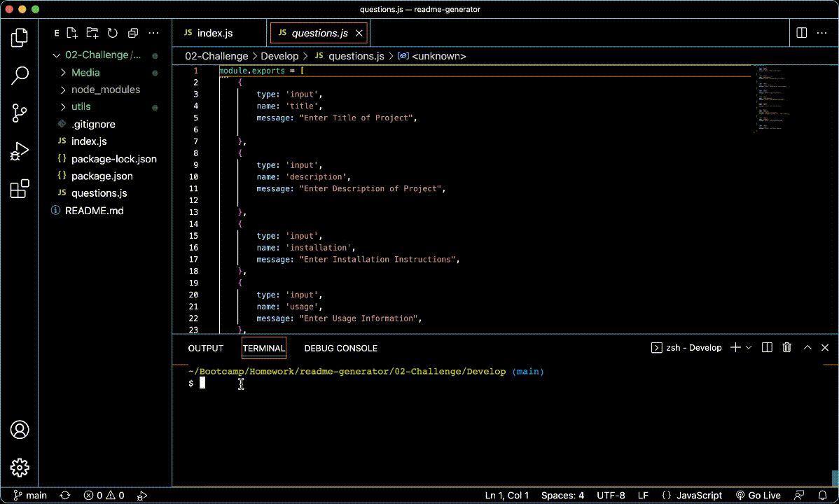Open the Search view
Viewport: 839px width, 504px height.
[x=20, y=76]
